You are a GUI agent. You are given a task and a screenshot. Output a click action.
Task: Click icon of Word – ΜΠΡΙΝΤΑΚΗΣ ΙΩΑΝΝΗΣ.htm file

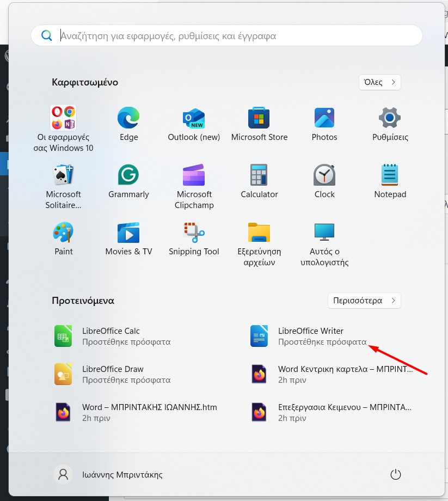pos(63,412)
